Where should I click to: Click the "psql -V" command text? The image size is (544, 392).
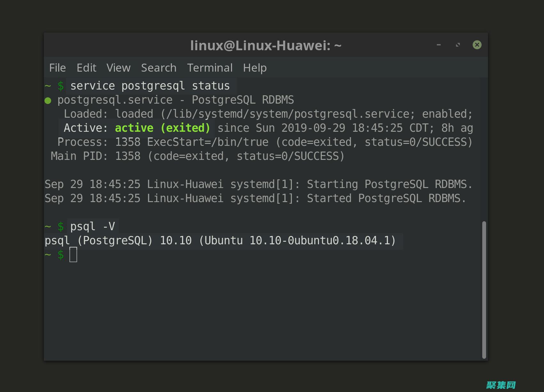92,226
